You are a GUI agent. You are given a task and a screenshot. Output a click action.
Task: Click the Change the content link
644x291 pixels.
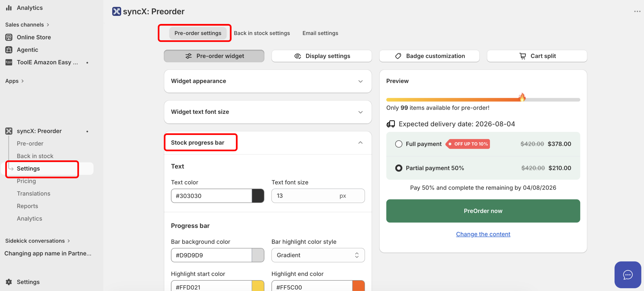tap(483, 234)
